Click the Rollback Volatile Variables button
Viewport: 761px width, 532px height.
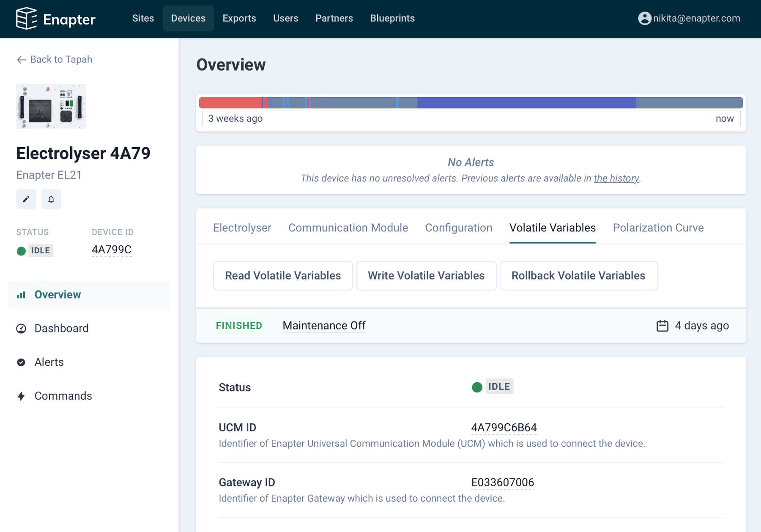(578, 276)
